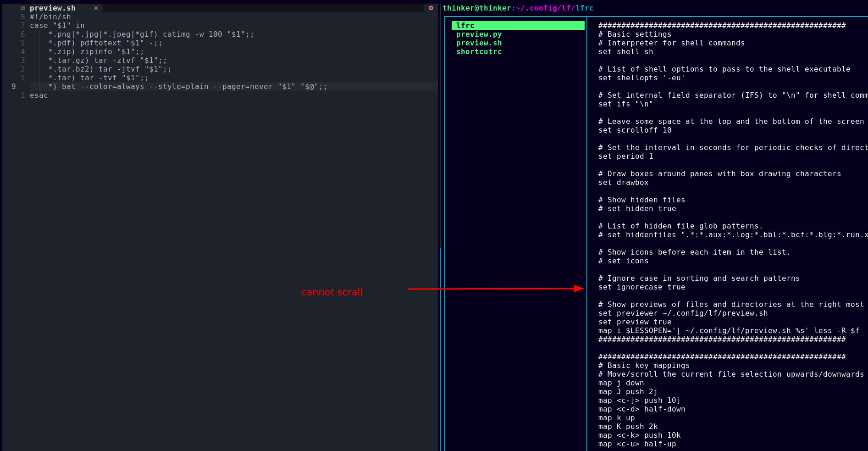This screenshot has width=868, height=451.
Task: Click "map j down" in the preview
Action: click(x=621, y=383)
